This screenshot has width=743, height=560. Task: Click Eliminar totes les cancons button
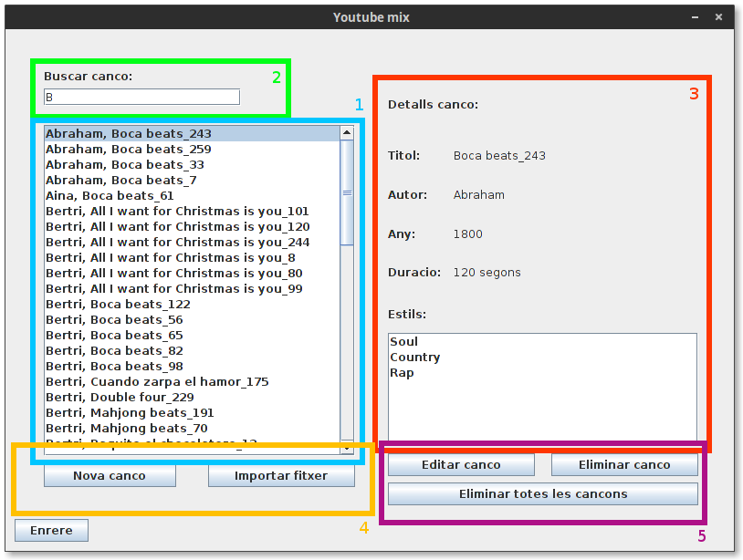click(543, 493)
